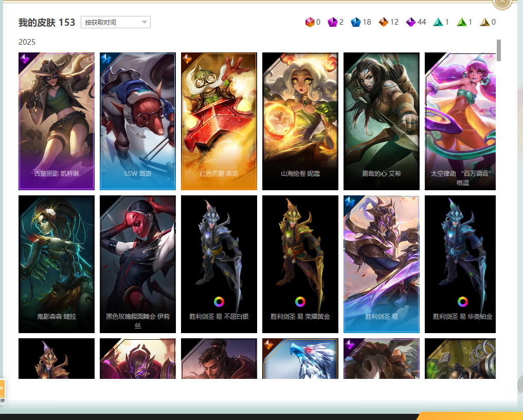This screenshot has width=523, height=420.
Task: Open the long-haired swordsman card in third row
Action: pos(219,358)
